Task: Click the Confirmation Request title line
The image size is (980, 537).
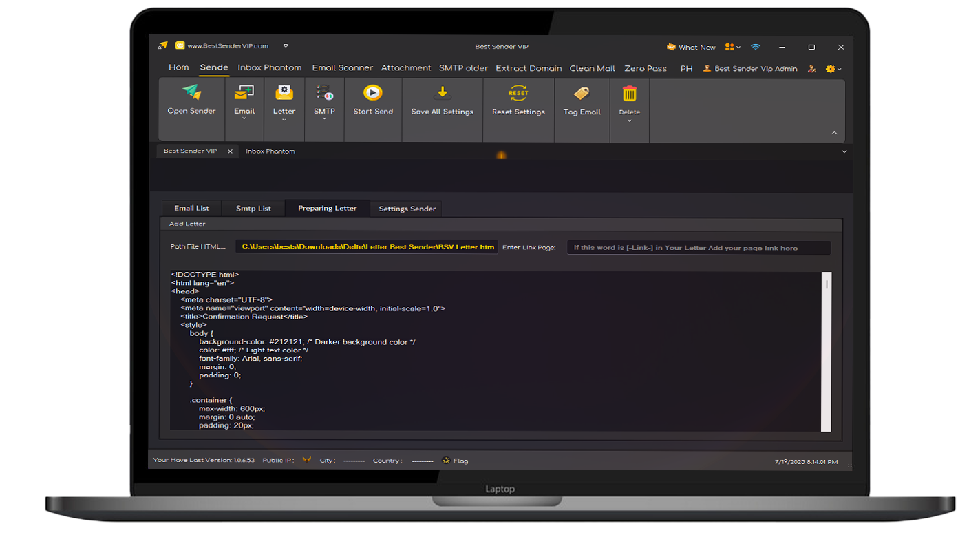Action: (244, 317)
